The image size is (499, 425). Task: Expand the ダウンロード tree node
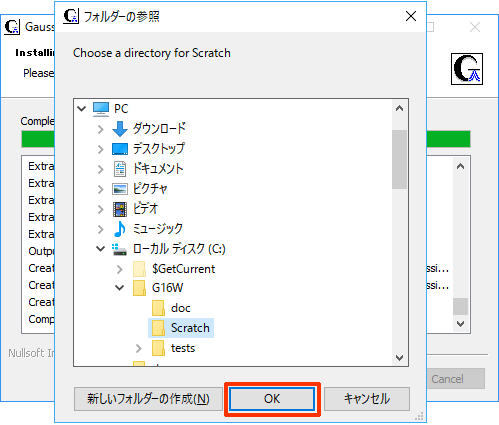100,129
